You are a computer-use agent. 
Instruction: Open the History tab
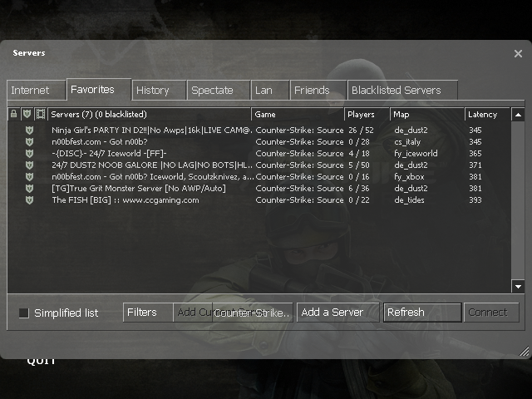coord(159,91)
